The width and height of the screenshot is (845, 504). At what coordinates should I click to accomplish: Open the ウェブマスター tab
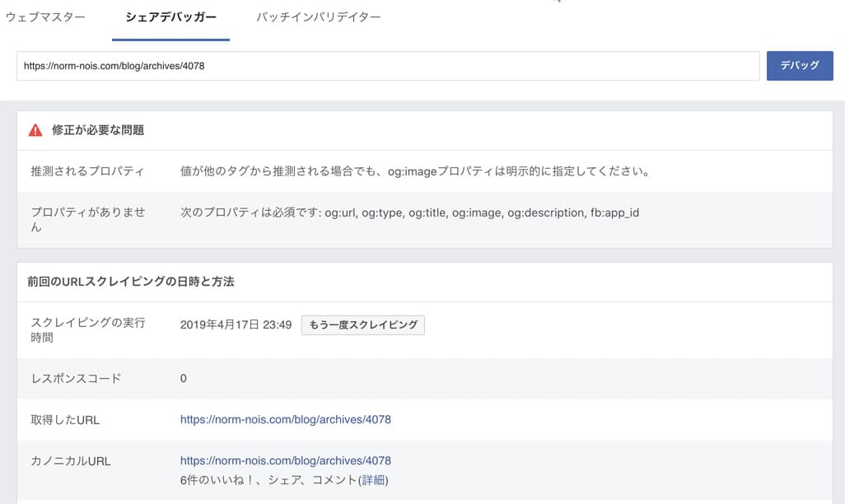pyautogui.click(x=45, y=17)
